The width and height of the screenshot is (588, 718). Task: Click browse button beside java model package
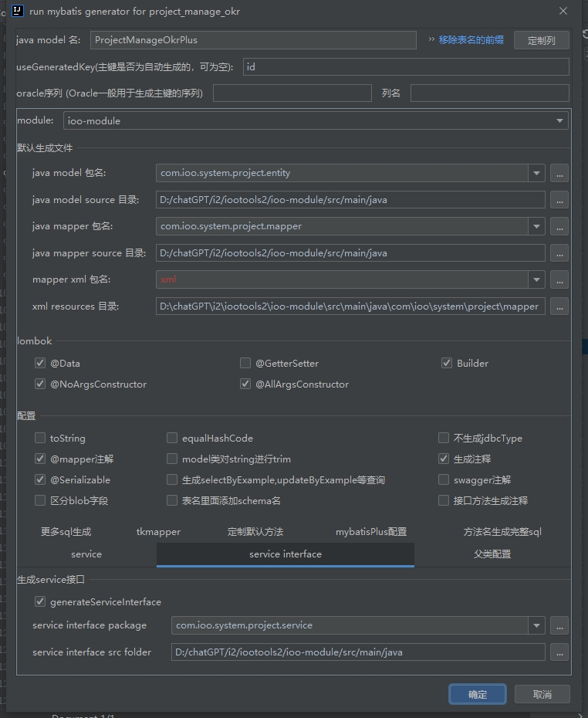pos(559,174)
